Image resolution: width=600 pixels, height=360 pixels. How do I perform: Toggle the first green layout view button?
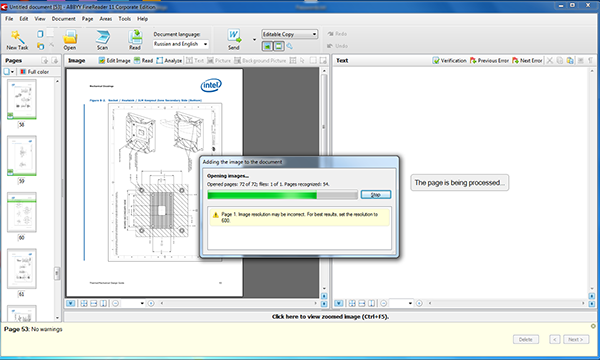pos(267,46)
